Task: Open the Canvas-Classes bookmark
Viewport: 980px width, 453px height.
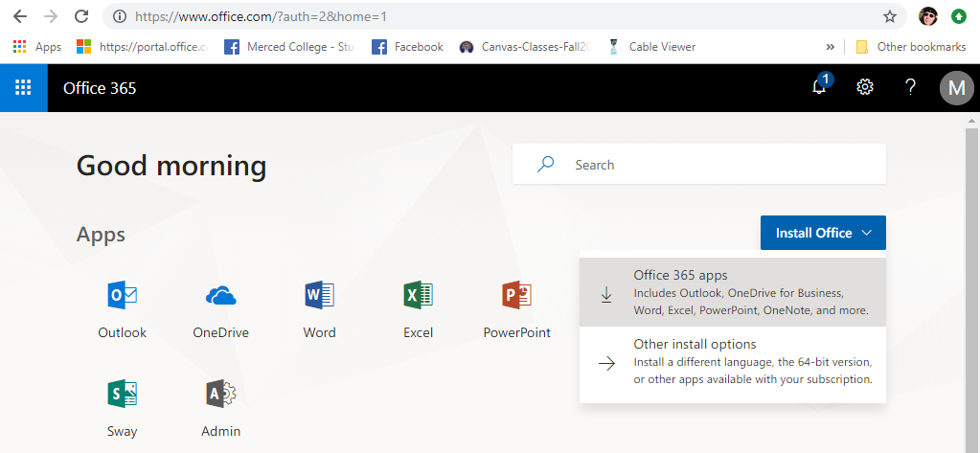Action: [x=525, y=47]
